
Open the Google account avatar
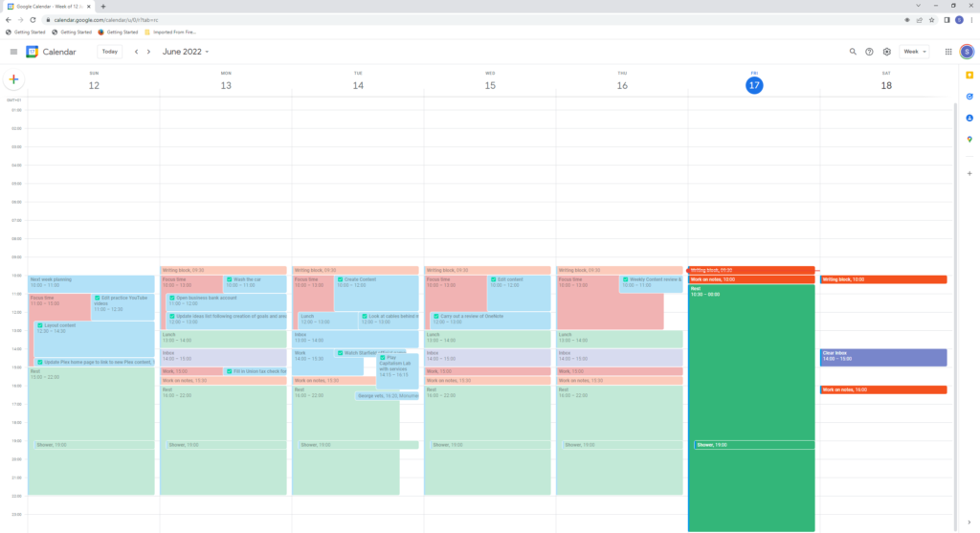click(967, 52)
